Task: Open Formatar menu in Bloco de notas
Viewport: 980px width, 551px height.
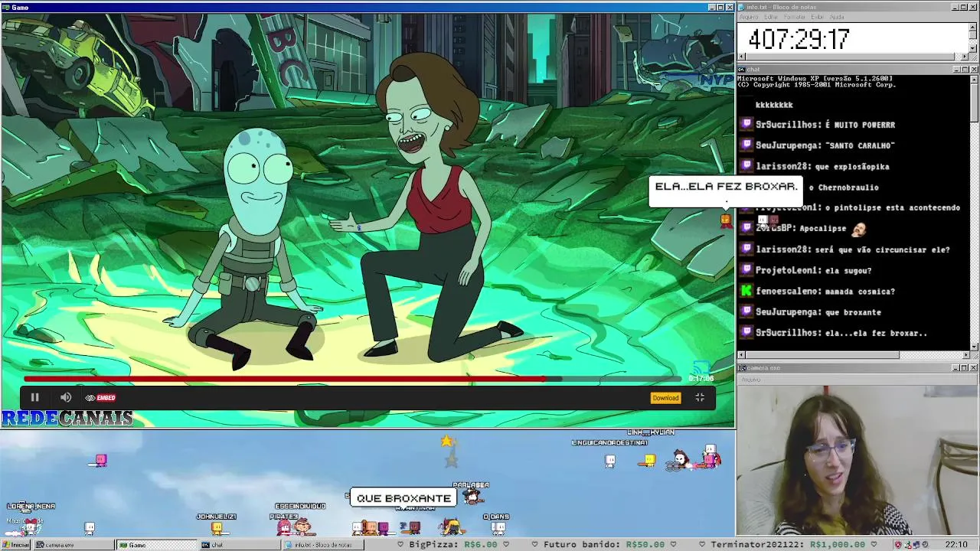Action: coord(795,17)
